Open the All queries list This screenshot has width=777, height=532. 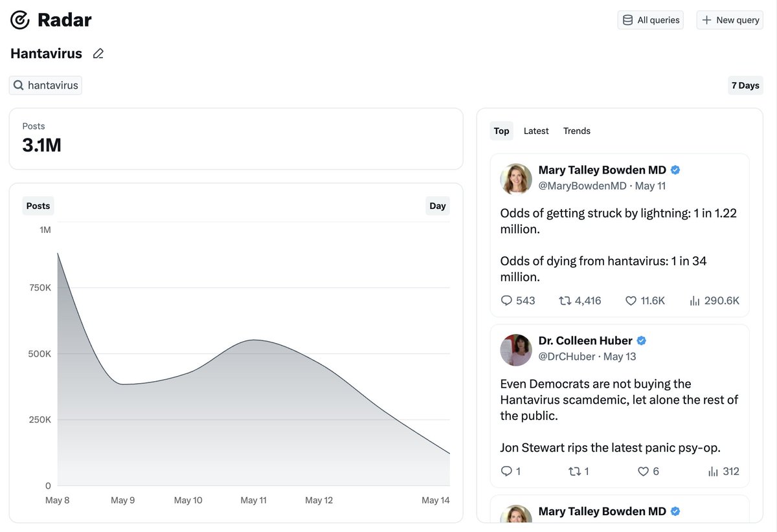[650, 20]
